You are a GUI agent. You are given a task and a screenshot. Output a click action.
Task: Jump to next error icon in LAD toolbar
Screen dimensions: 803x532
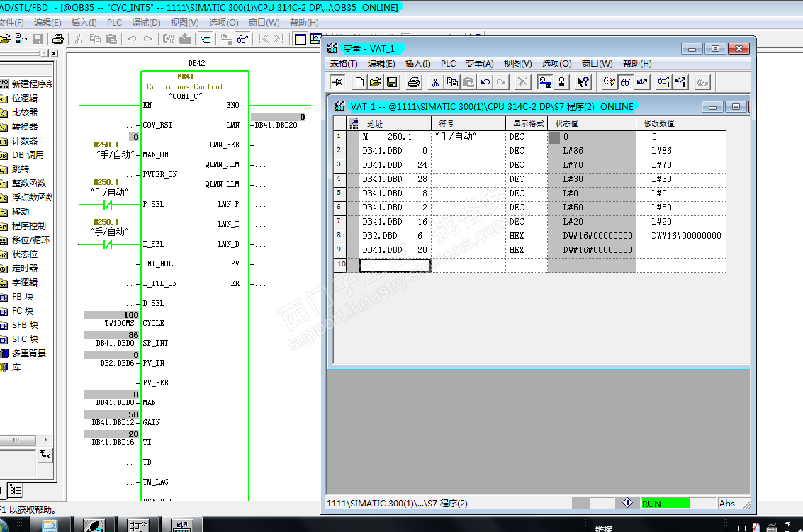(279, 39)
